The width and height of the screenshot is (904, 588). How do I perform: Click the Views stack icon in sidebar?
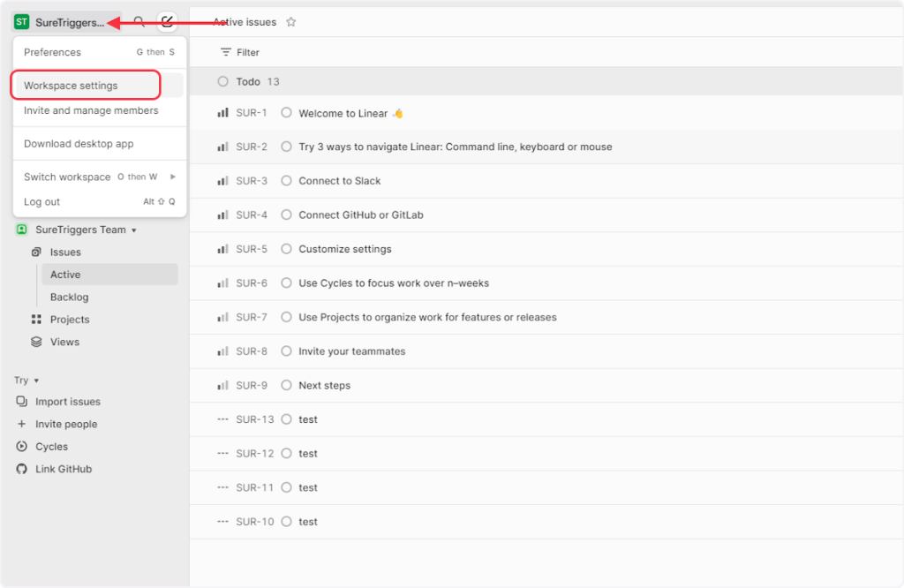click(x=36, y=342)
